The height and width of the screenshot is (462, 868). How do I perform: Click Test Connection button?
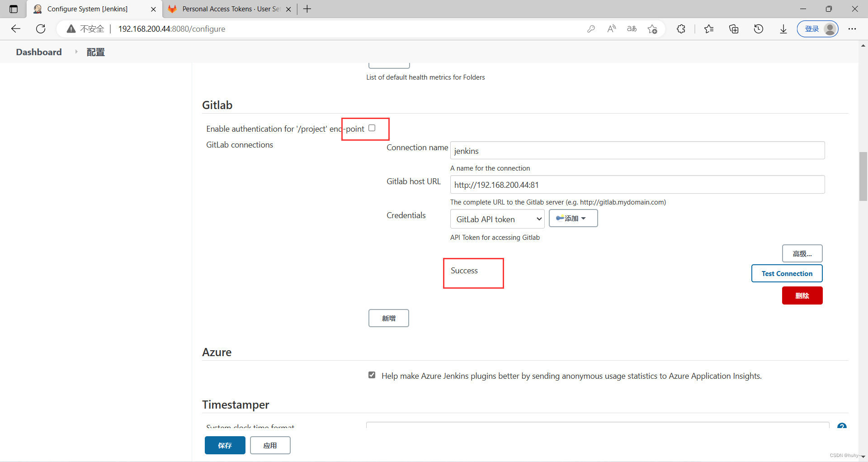point(787,273)
